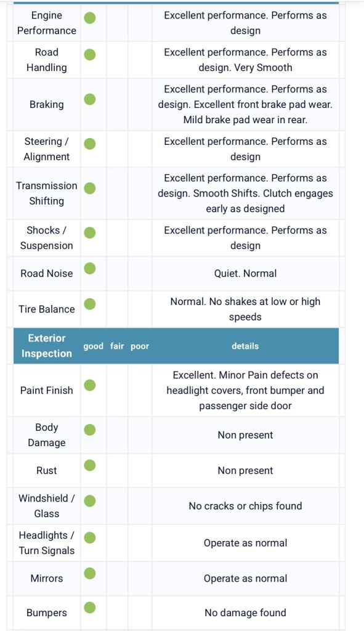Select the green dot in the Braking row
Screen dimensions: 364x631
90,99
